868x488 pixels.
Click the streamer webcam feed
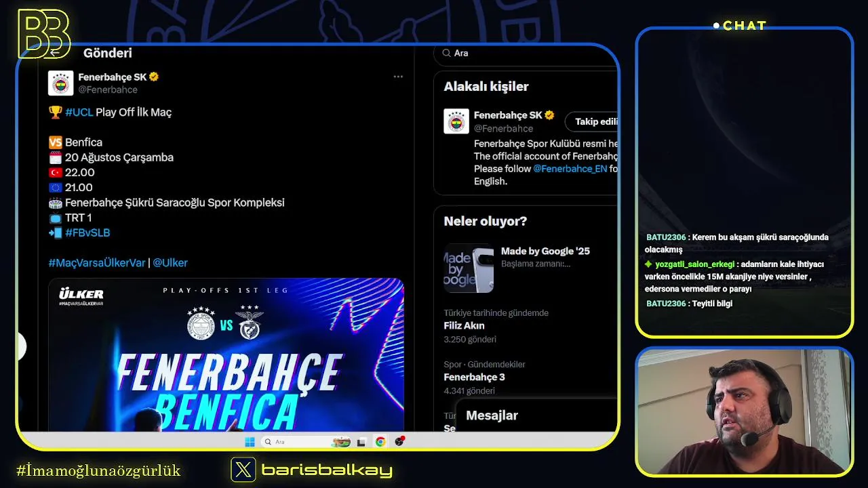pos(745,411)
